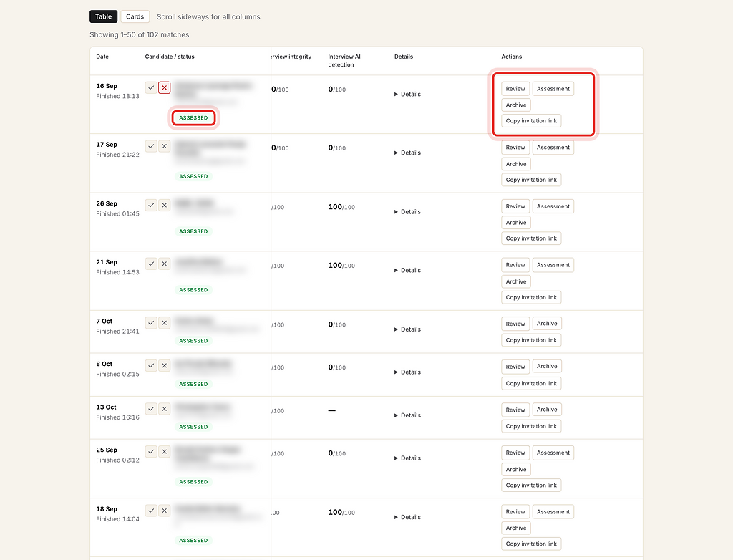Click the X icon in the 8 Oct row
The width and height of the screenshot is (733, 560).
[x=164, y=365]
